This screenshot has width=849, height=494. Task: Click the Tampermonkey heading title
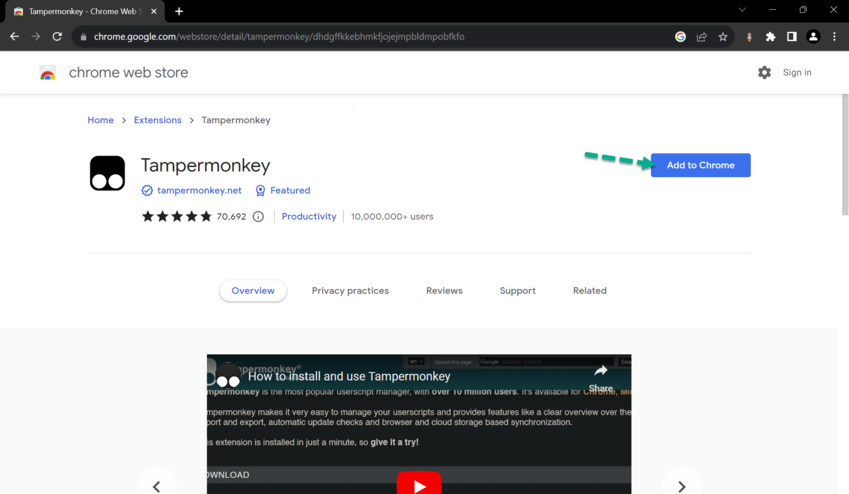click(205, 166)
